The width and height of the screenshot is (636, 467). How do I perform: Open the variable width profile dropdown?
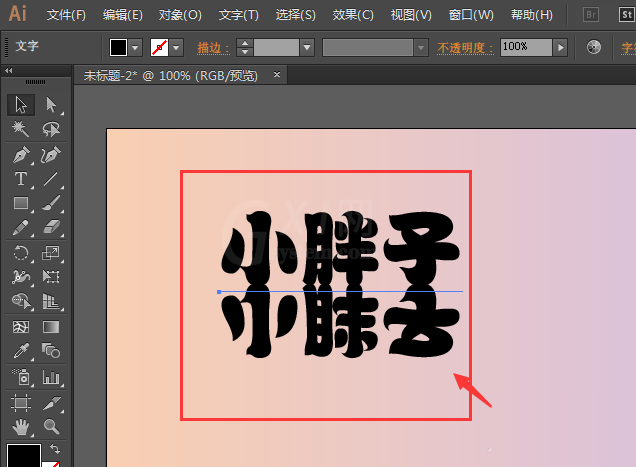click(x=421, y=47)
